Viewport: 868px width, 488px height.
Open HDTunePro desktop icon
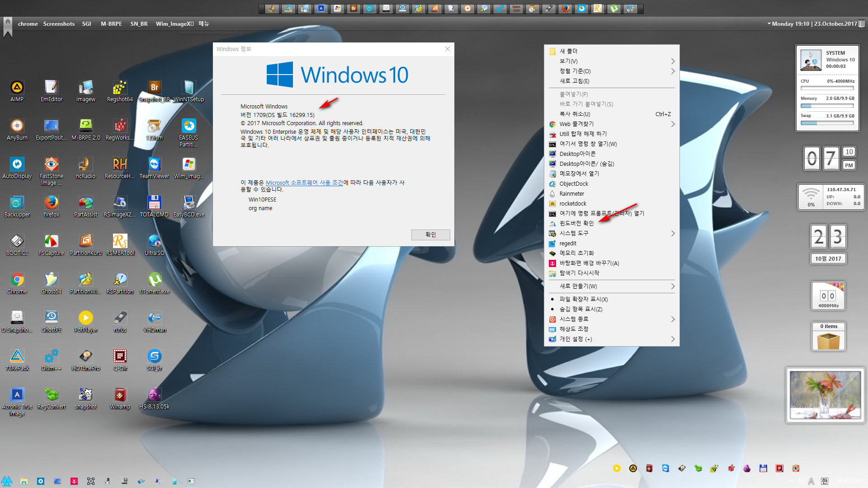point(86,360)
